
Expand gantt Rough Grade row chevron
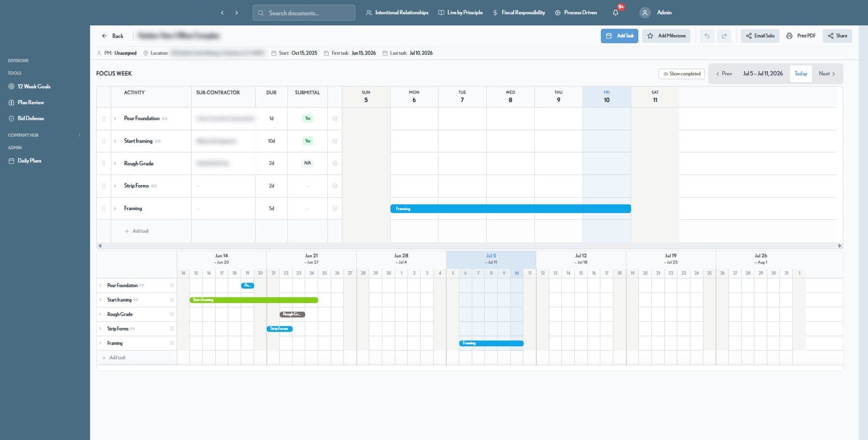point(100,314)
